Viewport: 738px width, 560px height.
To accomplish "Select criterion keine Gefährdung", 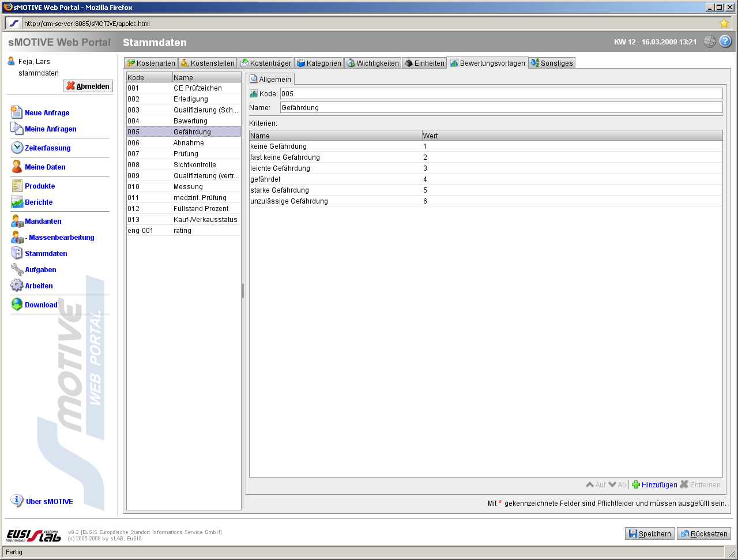I will click(x=486, y=146).
